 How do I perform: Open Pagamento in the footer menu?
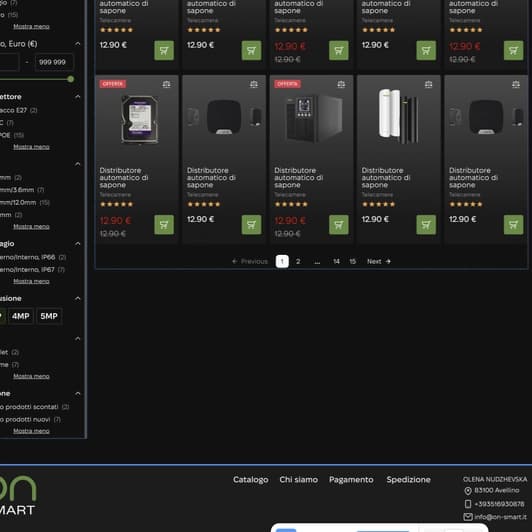pyautogui.click(x=351, y=480)
